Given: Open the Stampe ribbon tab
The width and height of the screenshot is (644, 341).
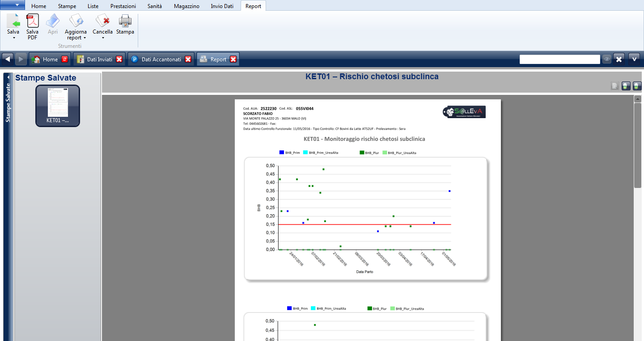Looking at the screenshot, I should pyautogui.click(x=67, y=6).
